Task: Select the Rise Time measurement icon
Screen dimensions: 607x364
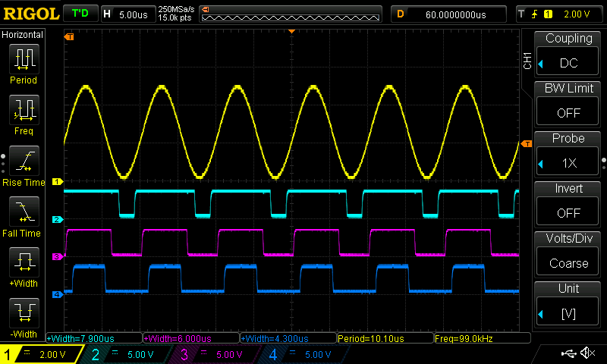Action: (24, 161)
